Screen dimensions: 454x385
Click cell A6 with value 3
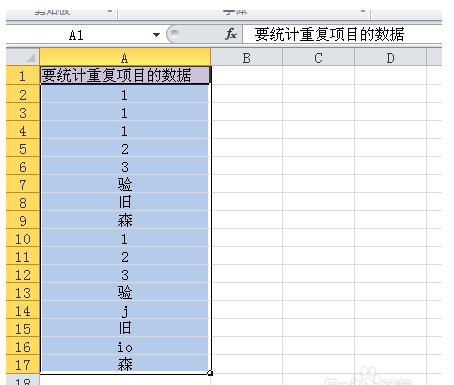click(125, 166)
